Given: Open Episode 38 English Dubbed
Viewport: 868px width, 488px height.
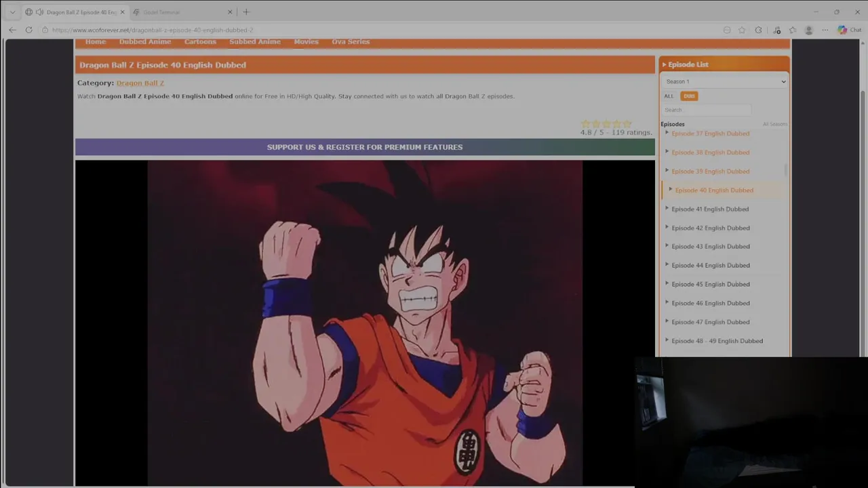Looking at the screenshot, I should [710, 152].
